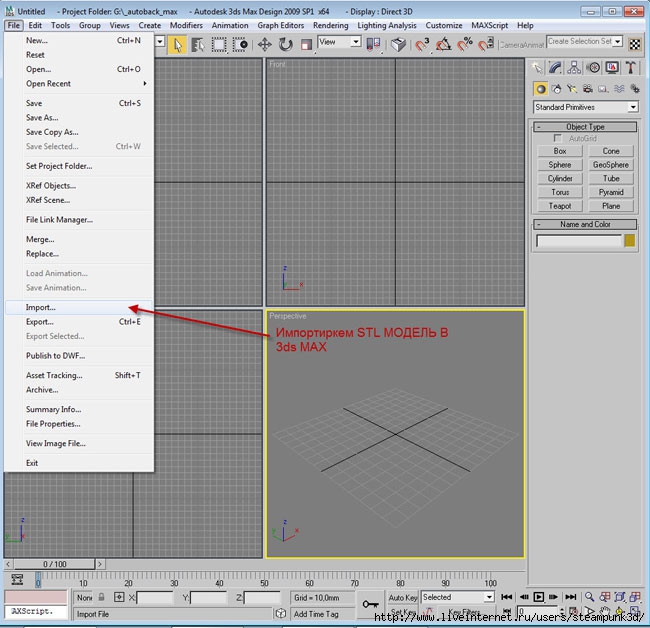Open the Rendering menu

(x=330, y=26)
